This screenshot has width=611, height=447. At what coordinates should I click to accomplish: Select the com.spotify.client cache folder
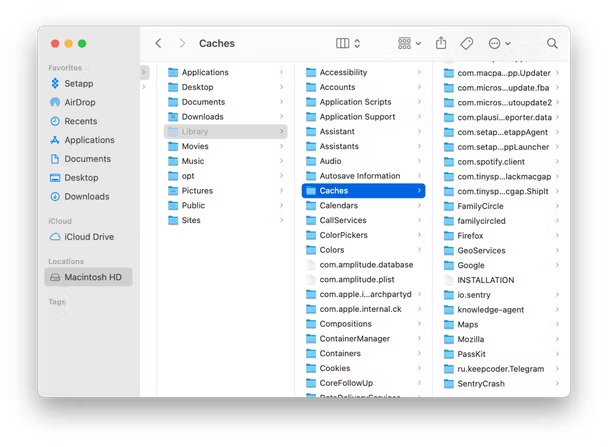click(x=491, y=161)
